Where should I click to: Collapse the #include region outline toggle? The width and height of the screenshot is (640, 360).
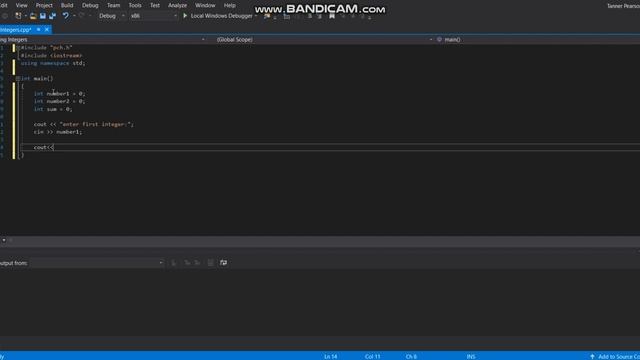18,48
